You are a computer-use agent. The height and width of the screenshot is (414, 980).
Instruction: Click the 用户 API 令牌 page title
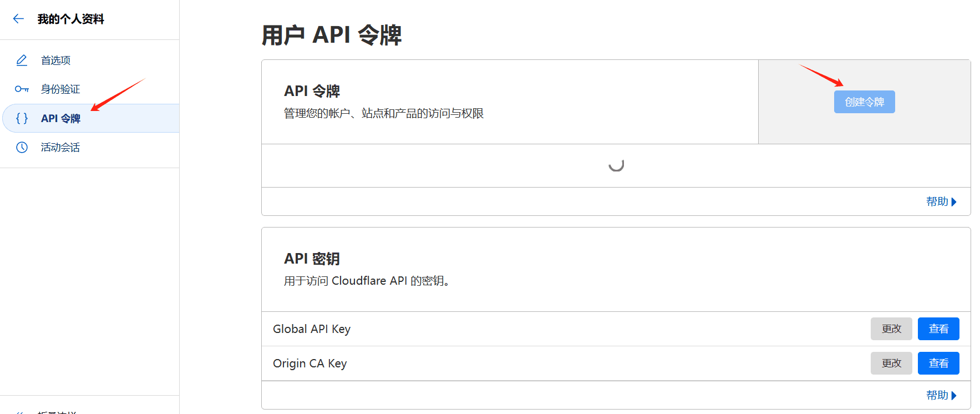[x=332, y=35]
